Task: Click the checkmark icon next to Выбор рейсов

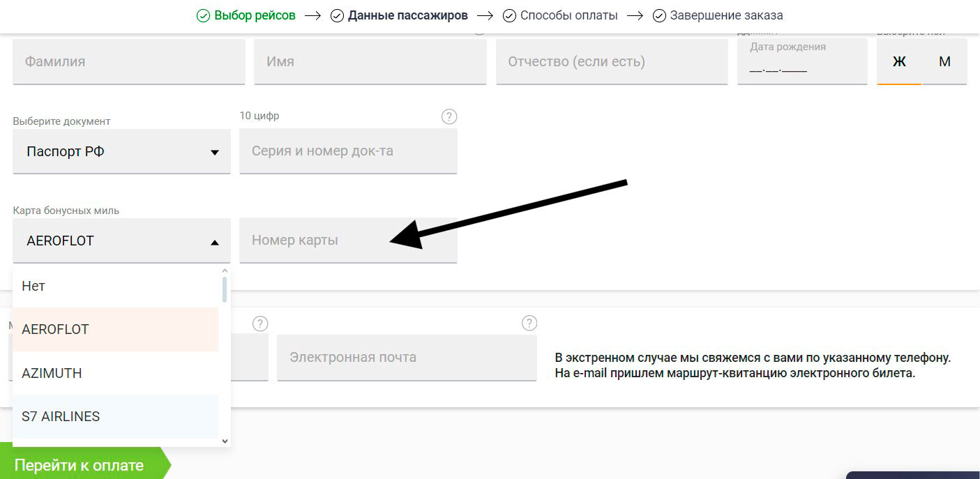Action: coord(203,15)
